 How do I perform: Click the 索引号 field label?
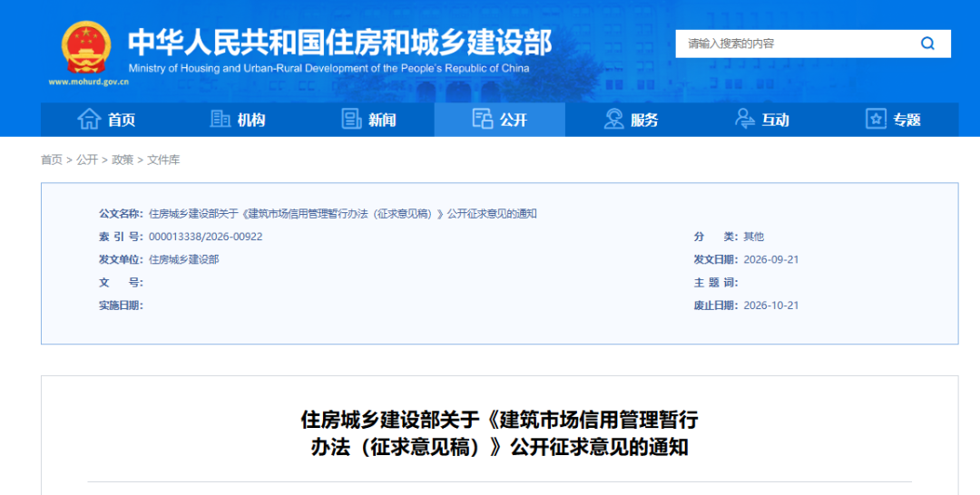point(121,237)
